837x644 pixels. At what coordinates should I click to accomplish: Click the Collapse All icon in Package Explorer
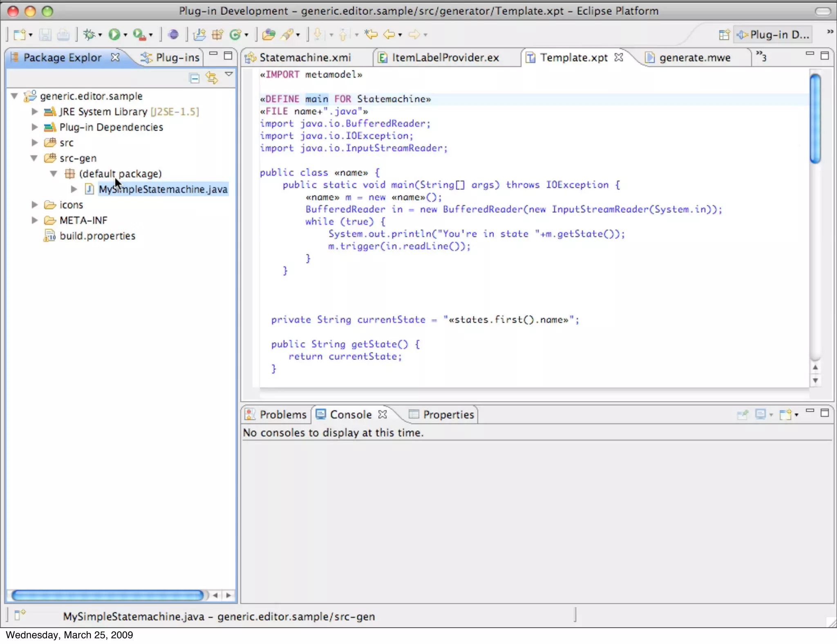(x=195, y=78)
